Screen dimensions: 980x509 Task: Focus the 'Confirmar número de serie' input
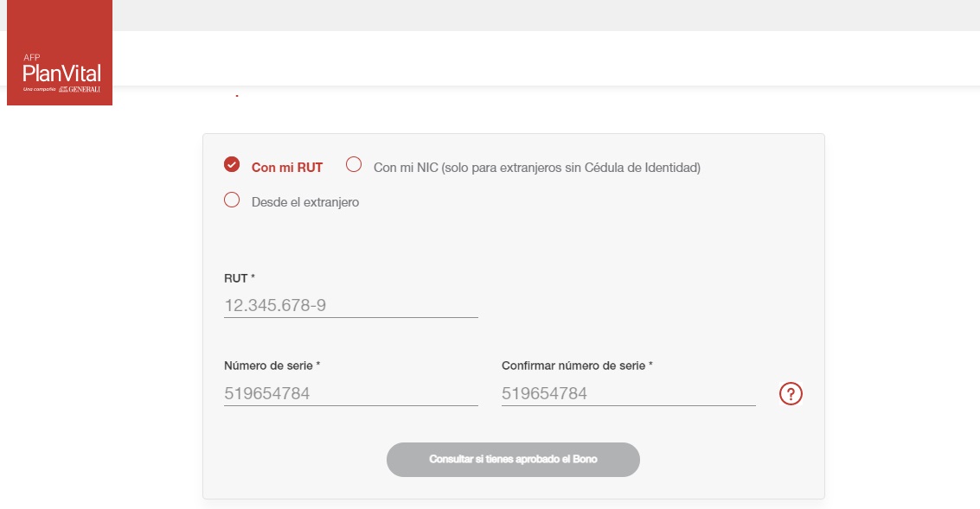[628, 394]
